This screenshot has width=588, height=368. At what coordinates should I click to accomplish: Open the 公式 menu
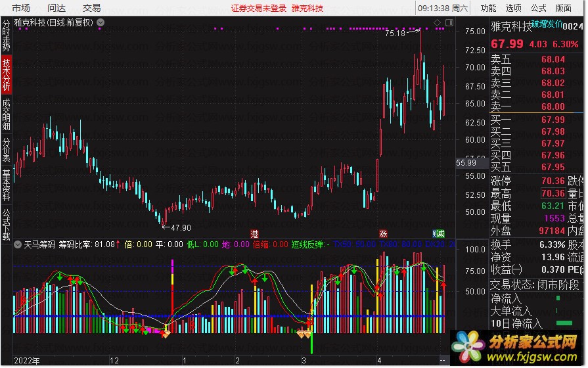pos(539,8)
